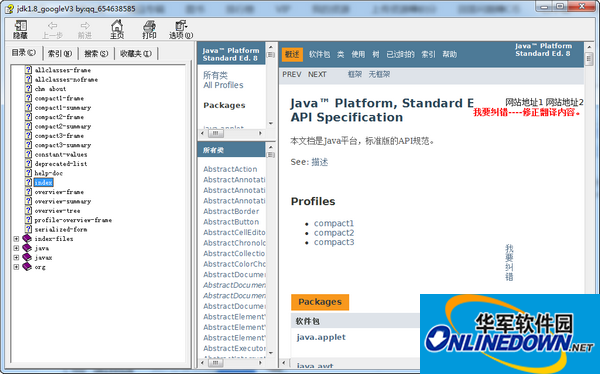Select allclasses-noframe in the contents tree

tap(66, 80)
